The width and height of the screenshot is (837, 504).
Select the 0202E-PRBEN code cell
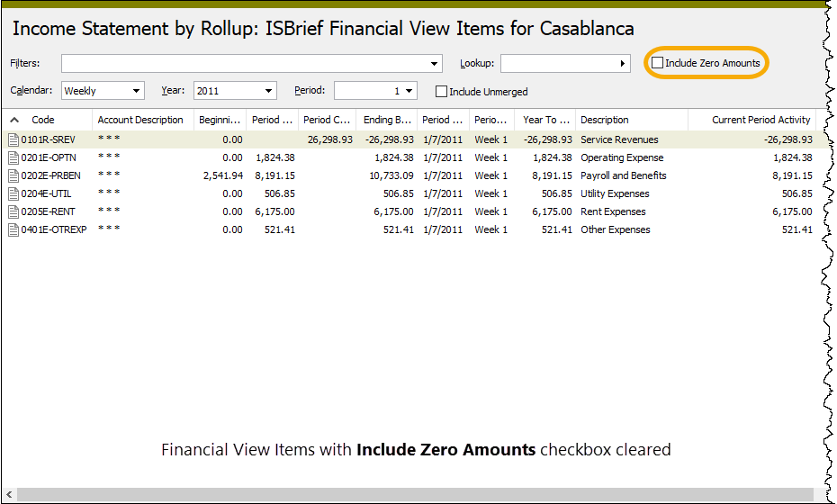coord(51,175)
